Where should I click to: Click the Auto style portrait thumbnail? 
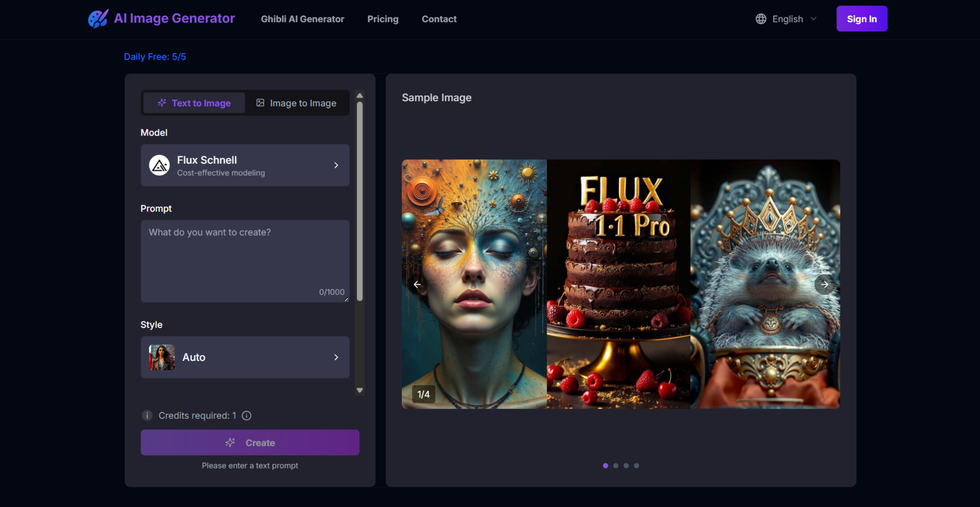(x=162, y=357)
